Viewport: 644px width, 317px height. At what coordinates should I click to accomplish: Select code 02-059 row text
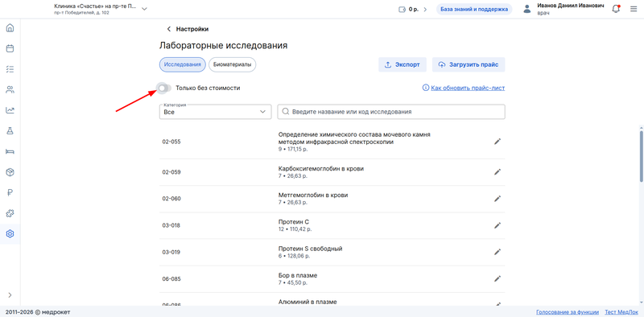tap(171, 172)
